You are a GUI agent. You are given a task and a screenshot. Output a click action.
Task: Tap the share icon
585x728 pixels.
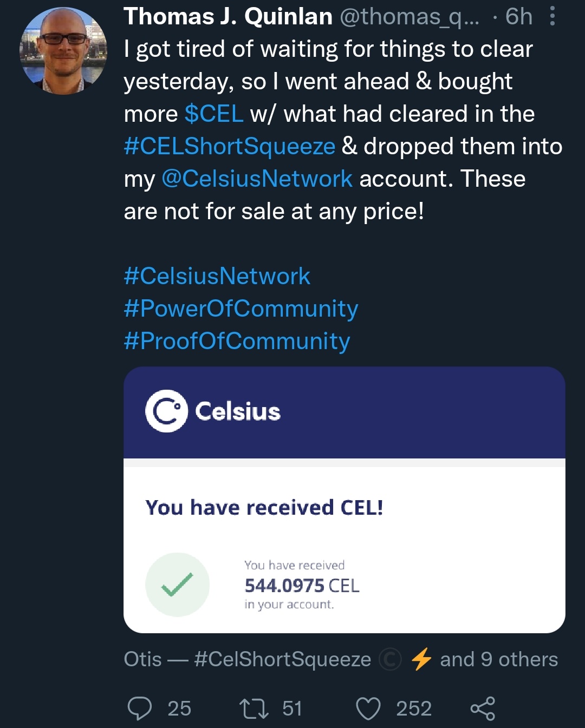(483, 708)
